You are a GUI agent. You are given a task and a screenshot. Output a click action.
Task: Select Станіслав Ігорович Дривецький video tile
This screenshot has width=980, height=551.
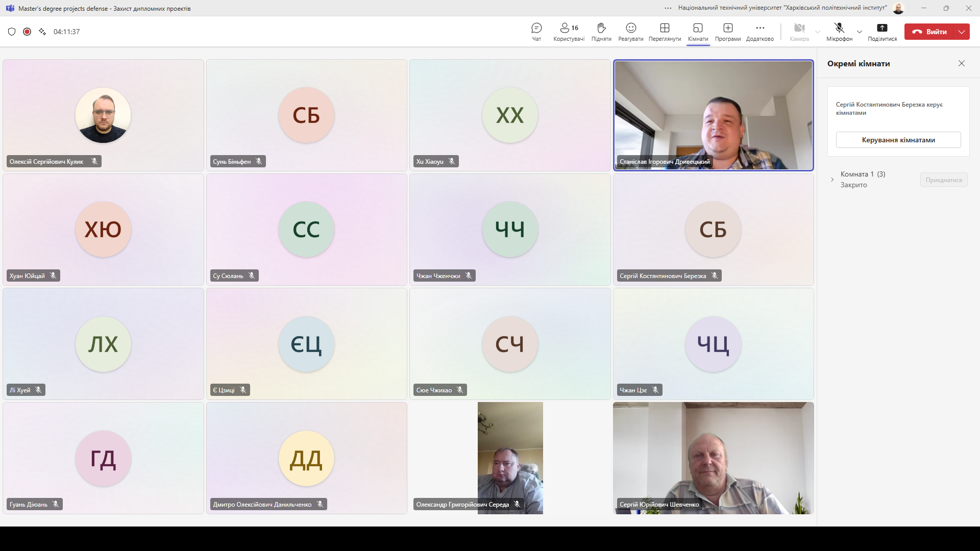coord(713,115)
